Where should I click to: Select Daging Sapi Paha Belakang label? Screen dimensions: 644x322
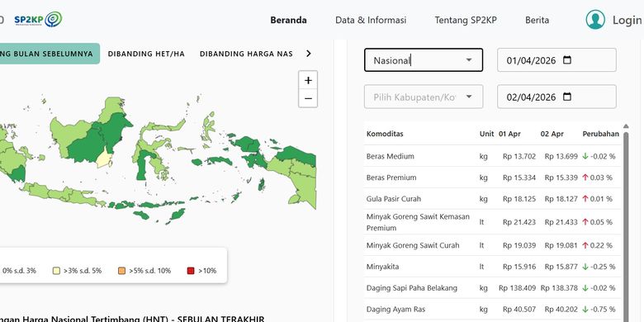coord(411,288)
